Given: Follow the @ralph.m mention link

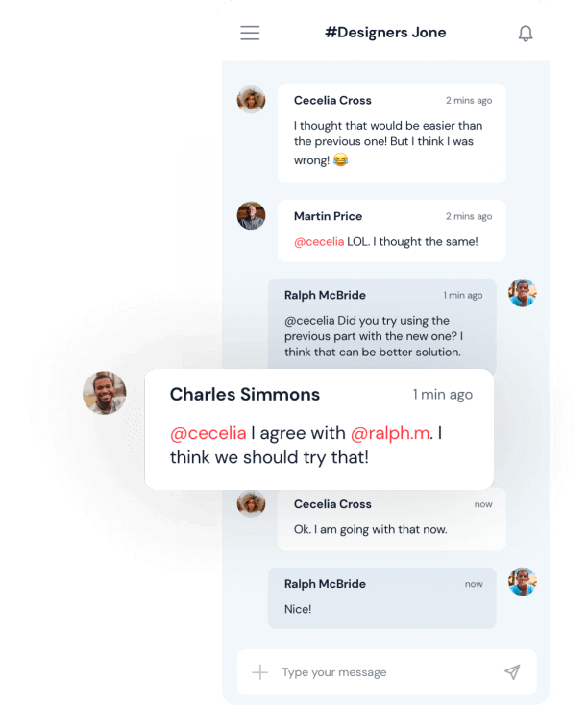Looking at the screenshot, I should [390, 433].
